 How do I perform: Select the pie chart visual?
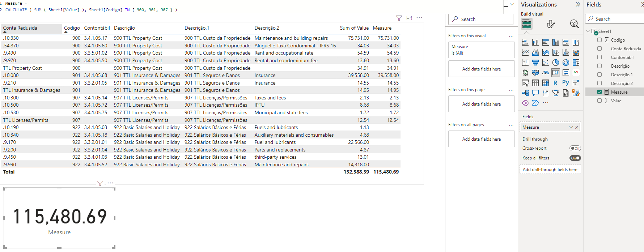(x=556, y=63)
